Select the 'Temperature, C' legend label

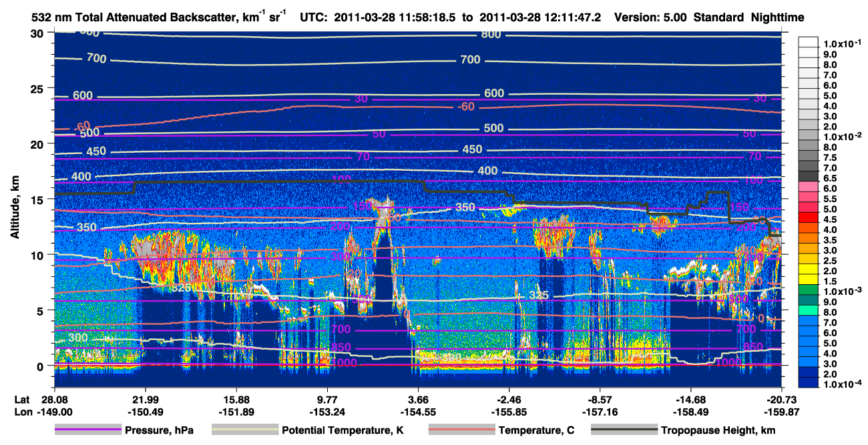click(536, 430)
